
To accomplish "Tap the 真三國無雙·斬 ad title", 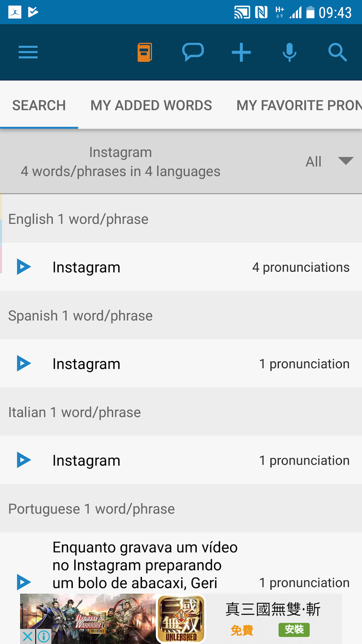I will pos(273,609).
